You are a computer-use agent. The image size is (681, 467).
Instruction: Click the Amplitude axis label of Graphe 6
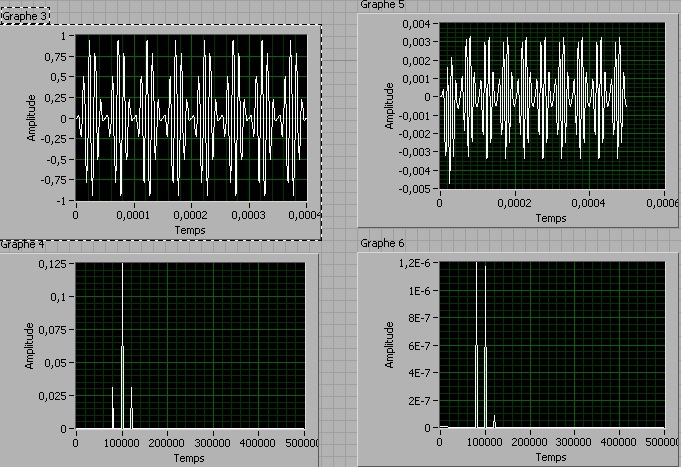pos(389,345)
